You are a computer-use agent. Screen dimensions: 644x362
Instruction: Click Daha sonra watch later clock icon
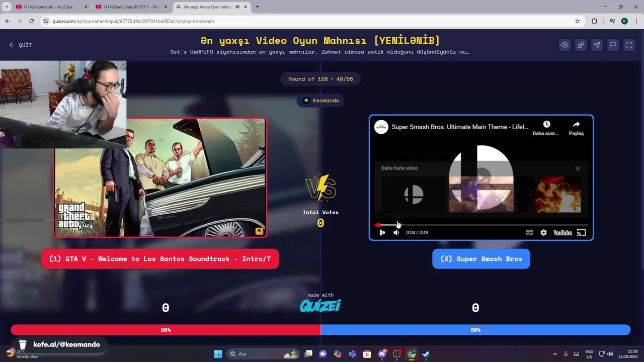click(x=546, y=124)
